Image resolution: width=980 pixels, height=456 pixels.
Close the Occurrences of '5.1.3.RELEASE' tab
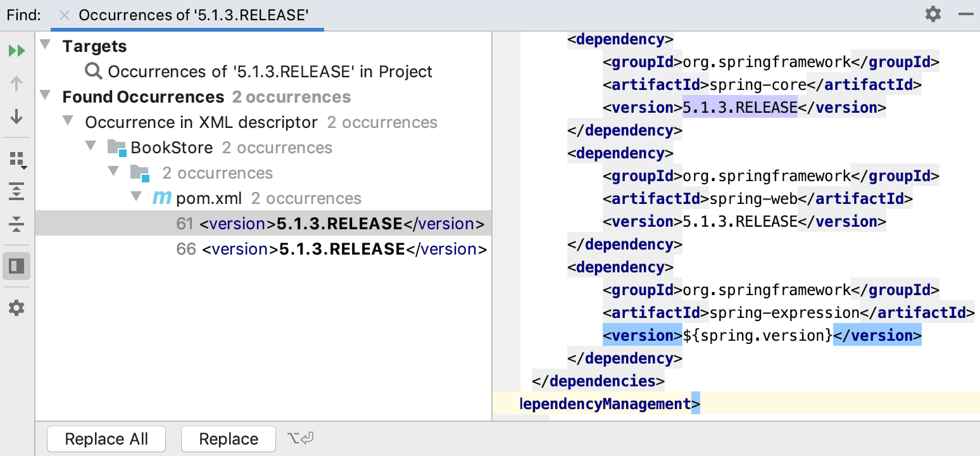64,15
